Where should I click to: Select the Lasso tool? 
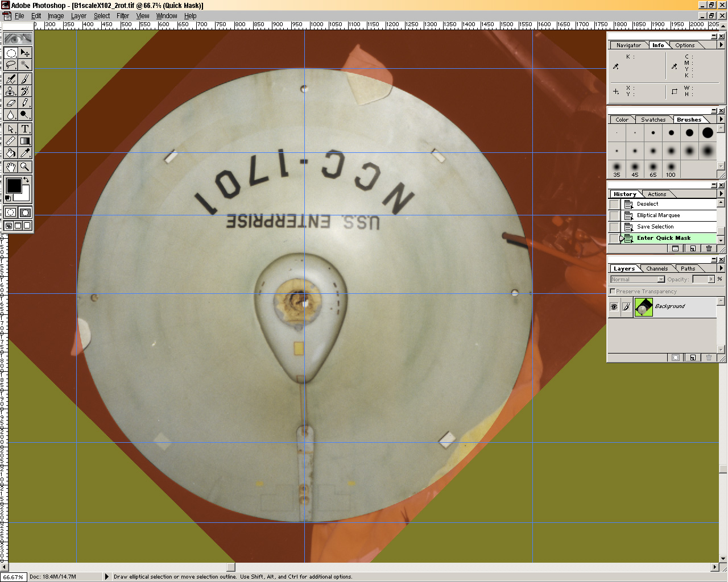pyautogui.click(x=11, y=65)
